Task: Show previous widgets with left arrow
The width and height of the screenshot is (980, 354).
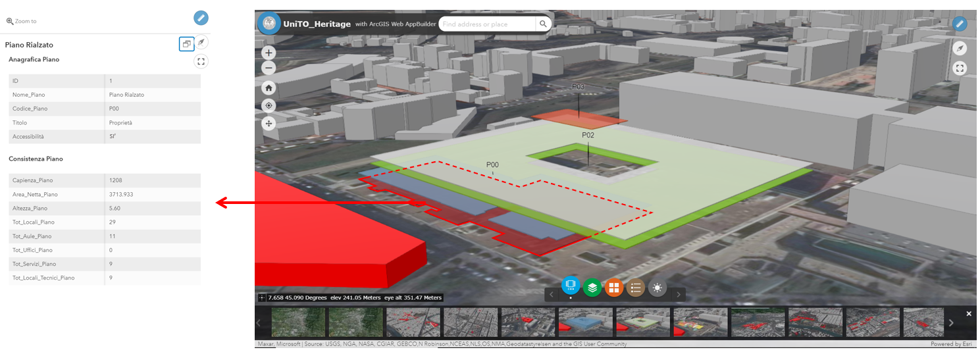Action: (550, 294)
